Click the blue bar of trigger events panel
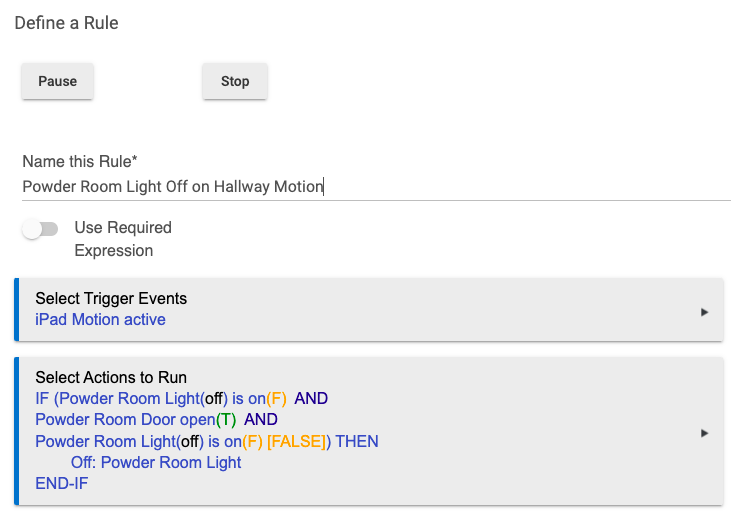 [x=16, y=309]
